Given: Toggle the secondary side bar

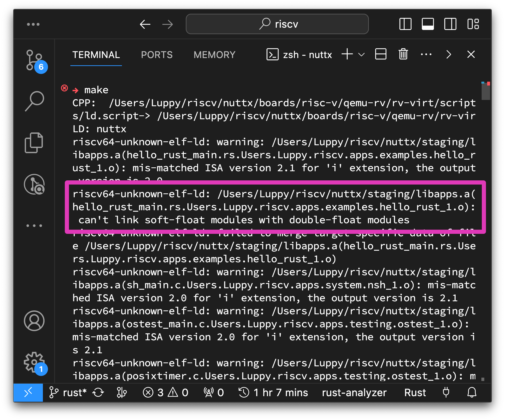Looking at the screenshot, I should pos(450,24).
